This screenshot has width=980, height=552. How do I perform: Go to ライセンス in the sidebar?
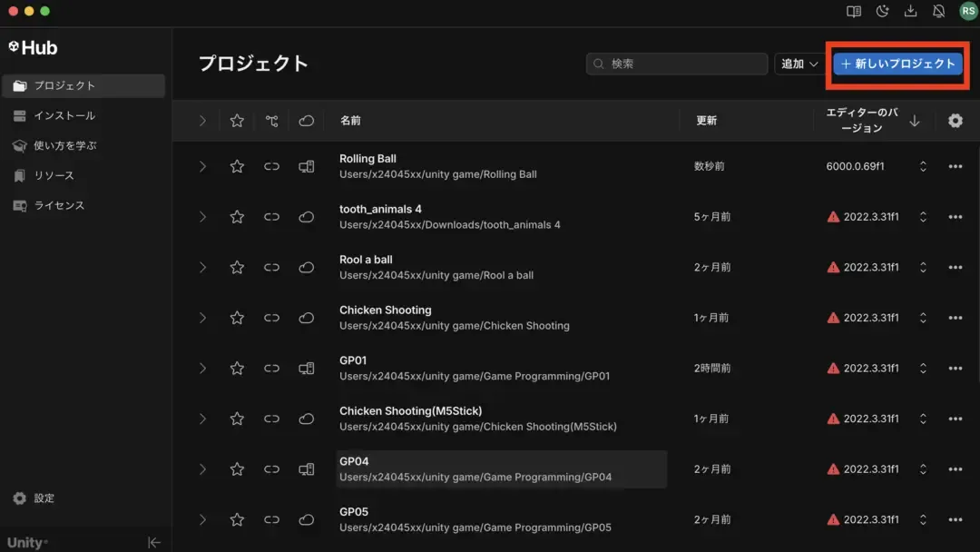[59, 205]
